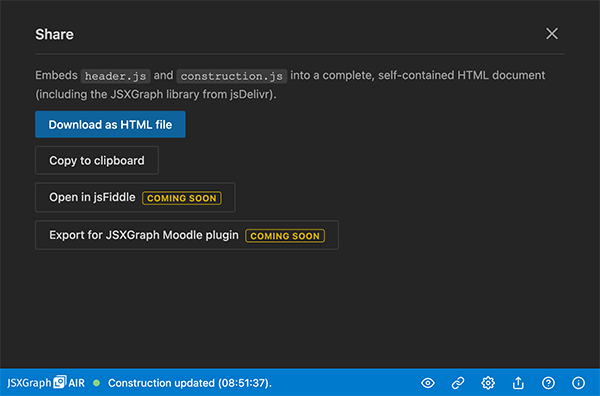The height and width of the screenshot is (396, 600).
Task: Click the link chain icon in status bar
Action: point(458,383)
